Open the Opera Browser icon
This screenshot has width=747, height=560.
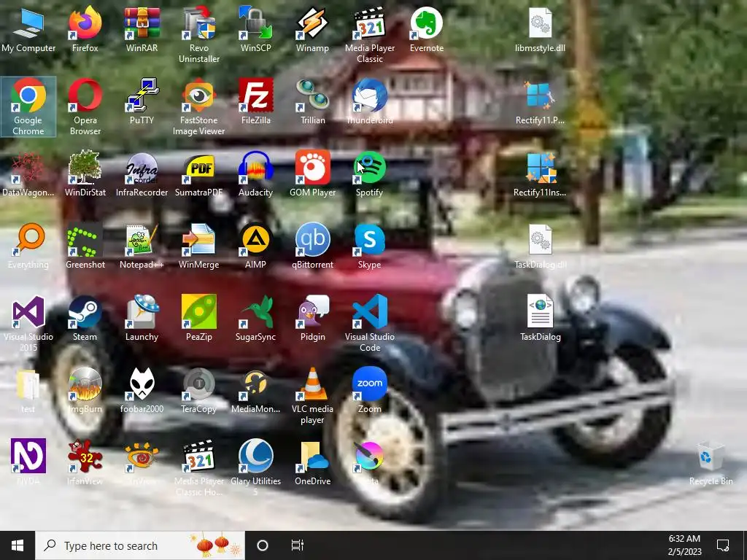tap(85, 96)
